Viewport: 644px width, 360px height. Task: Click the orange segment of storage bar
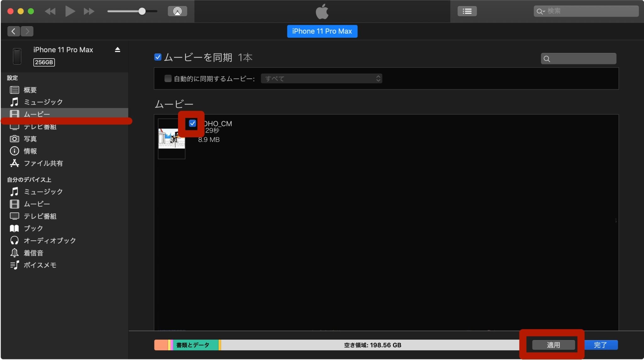click(x=161, y=345)
